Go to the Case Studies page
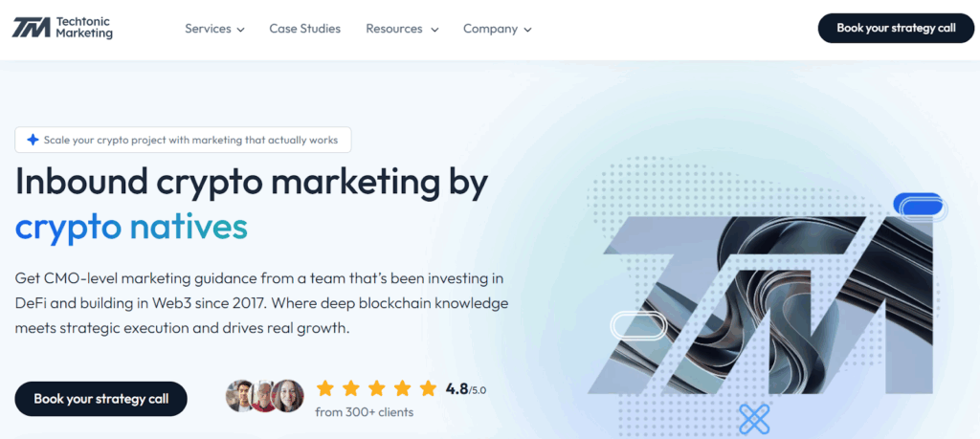Image resolution: width=980 pixels, height=439 pixels. [x=304, y=29]
